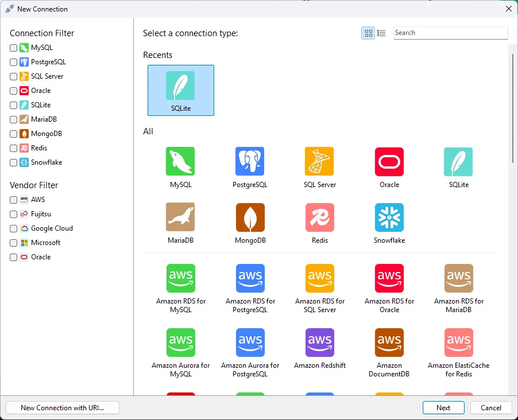Viewport: 518px width, 420px height.
Task: Enable the MongoDB filter checkbox
Action: pyautogui.click(x=14, y=134)
